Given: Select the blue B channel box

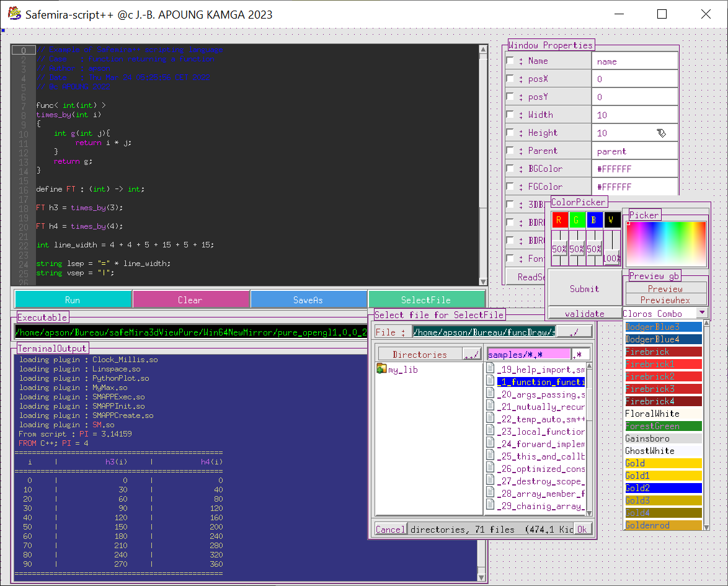Looking at the screenshot, I should pyautogui.click(x=594, y=220).
